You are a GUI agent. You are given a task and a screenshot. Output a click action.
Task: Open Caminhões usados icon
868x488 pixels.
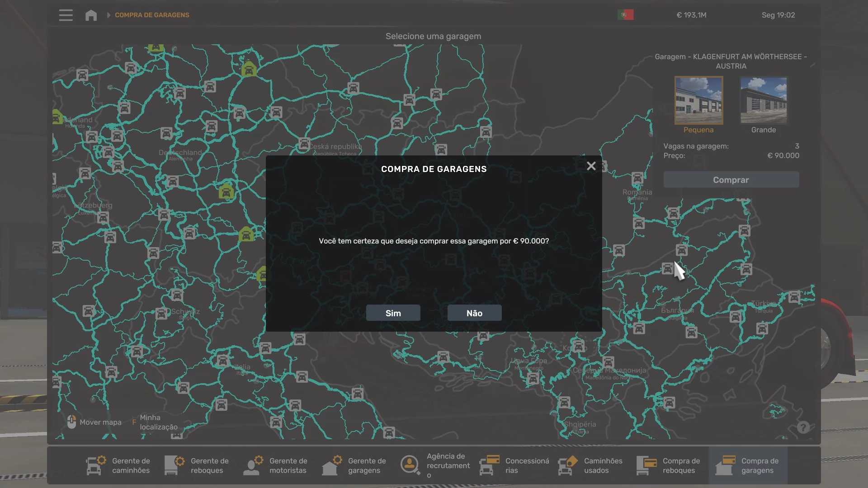[x=568, y=465]
